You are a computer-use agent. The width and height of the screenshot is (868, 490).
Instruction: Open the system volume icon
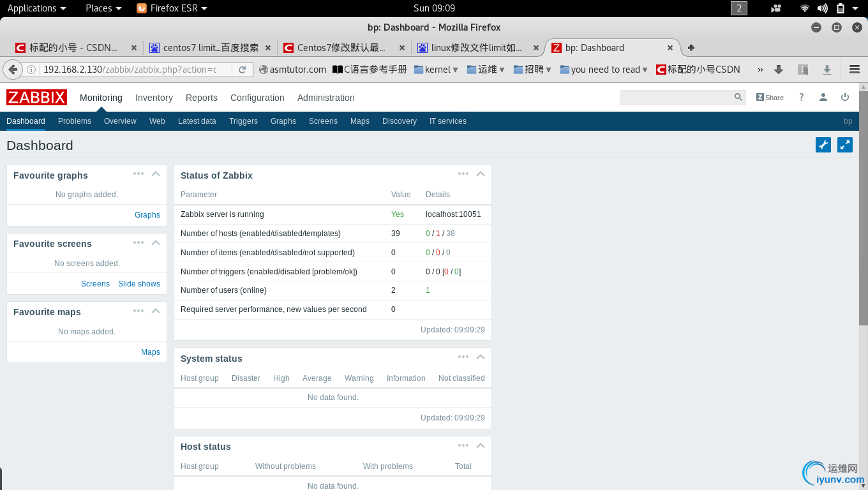(x=823, y=8)
